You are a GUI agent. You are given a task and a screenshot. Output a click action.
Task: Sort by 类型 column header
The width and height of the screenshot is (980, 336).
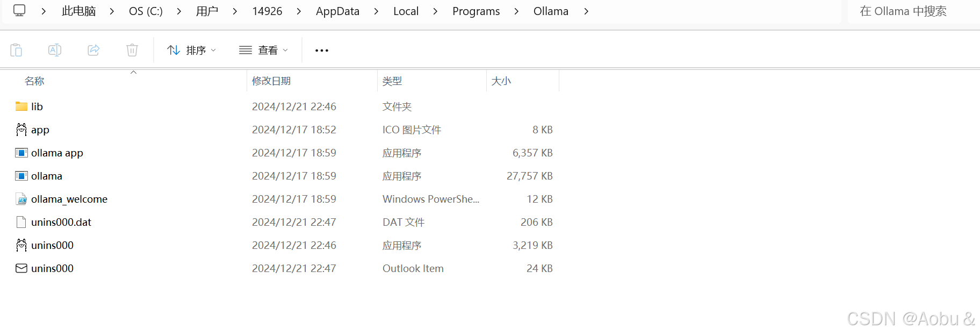[392, 81]
